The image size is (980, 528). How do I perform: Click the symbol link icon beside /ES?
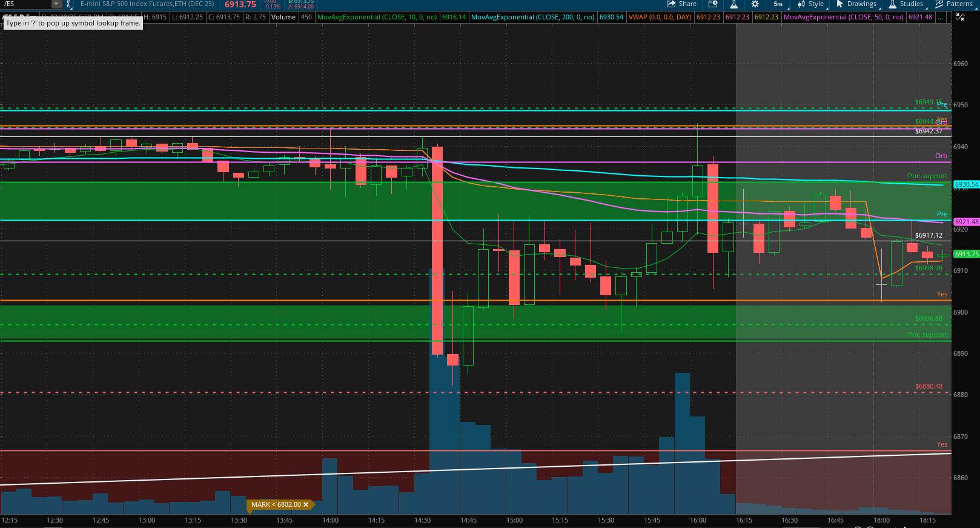[69, 4]
